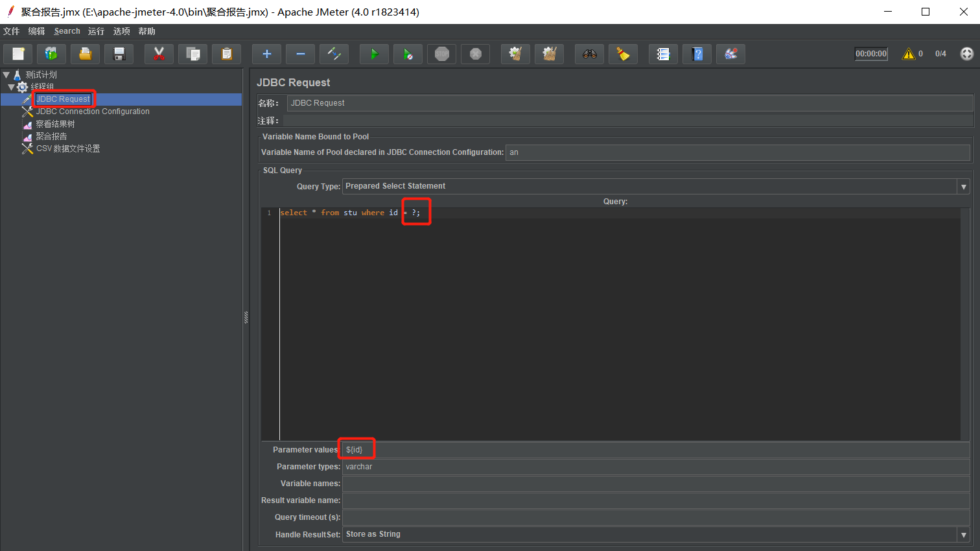Click into the SQL query editor
This screenshot has height=551, width=980.
click(x=620, y=324)
